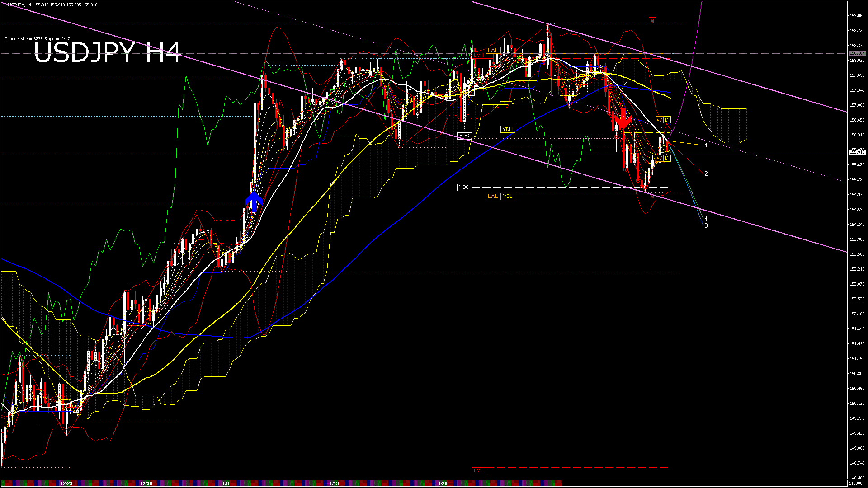Click the 12/23 date marker
868x488 pixels.
[66, 483]
